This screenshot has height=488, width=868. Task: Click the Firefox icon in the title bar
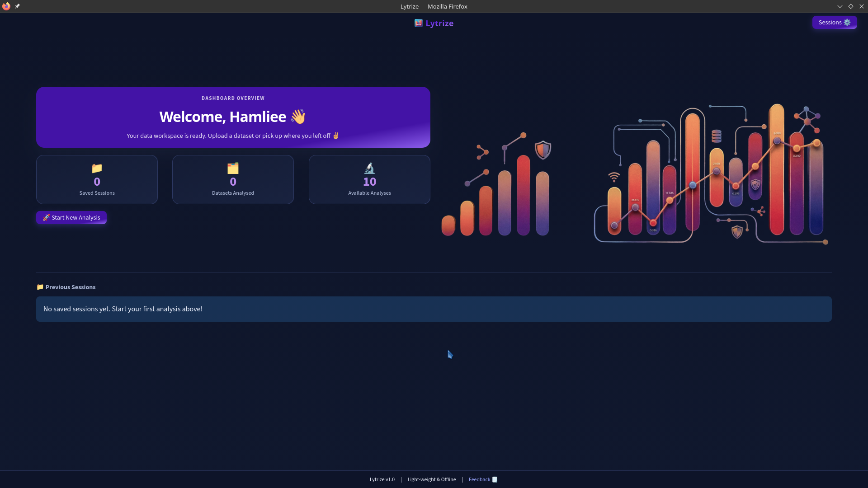(x=6, y=6)
